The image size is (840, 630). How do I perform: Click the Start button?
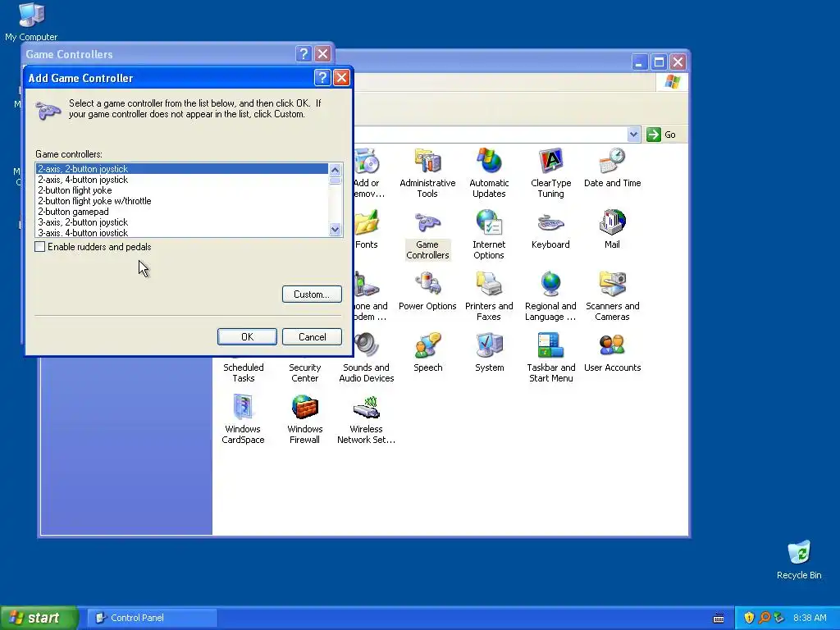tap(39, 618)
